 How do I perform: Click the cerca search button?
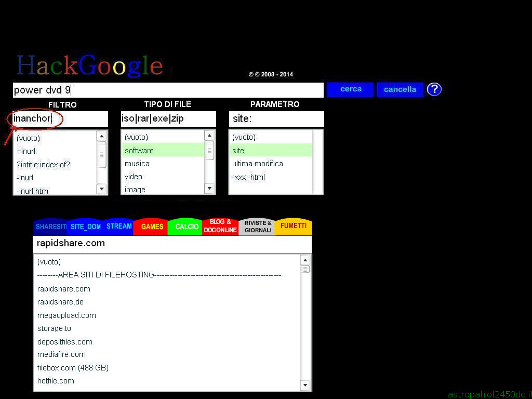pyautogui.click(x=350, y=89)
